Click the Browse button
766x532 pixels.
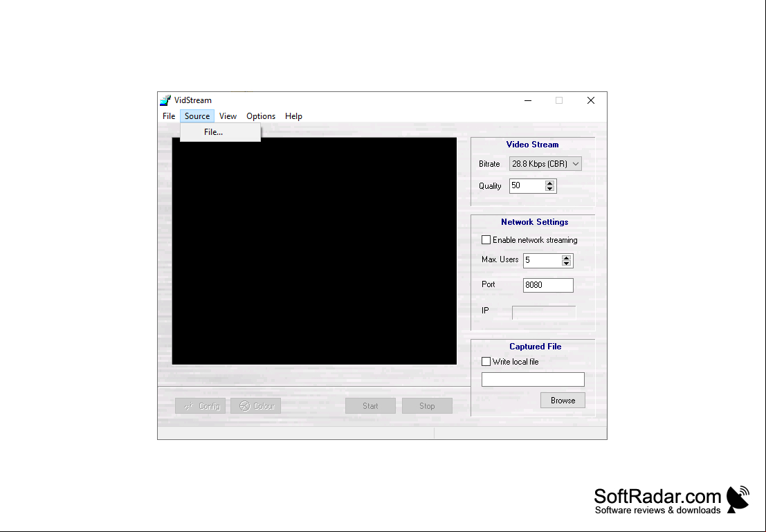(563, 401)
